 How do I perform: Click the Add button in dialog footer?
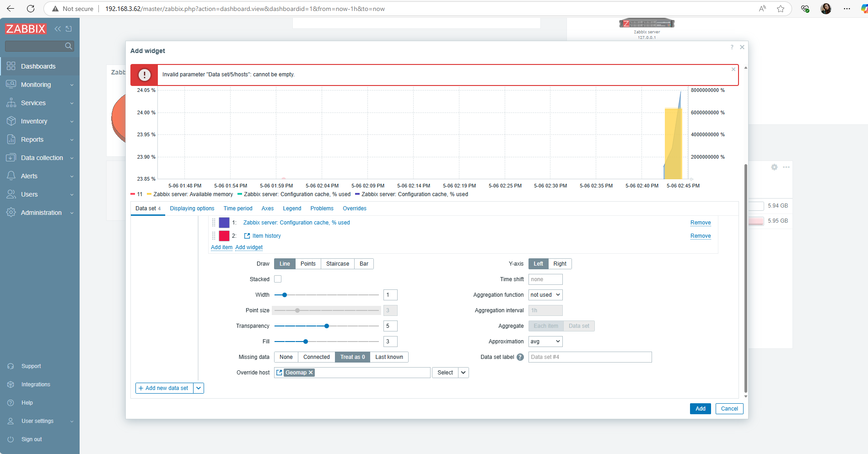(701, 409)
